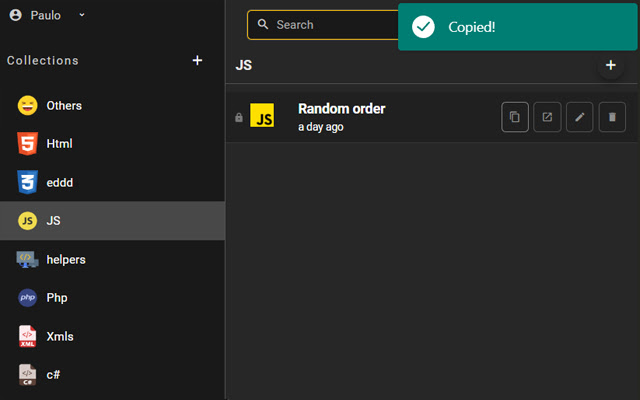
Task: Copy the Random order snippet
Action: tap(515, 117)
